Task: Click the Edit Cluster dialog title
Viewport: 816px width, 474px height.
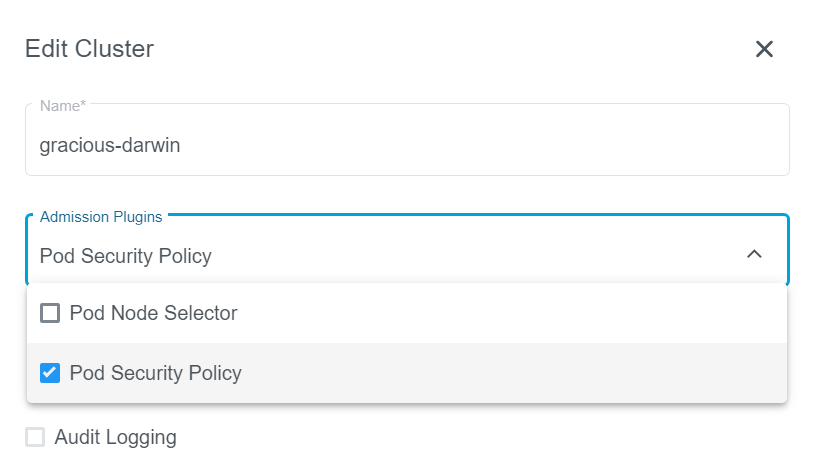Action: [89, 48]
